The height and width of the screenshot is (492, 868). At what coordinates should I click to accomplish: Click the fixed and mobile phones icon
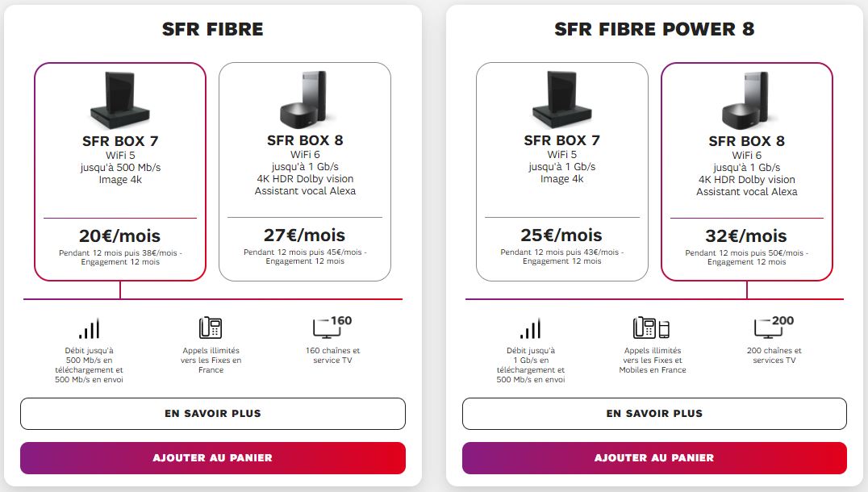(652, 327)
